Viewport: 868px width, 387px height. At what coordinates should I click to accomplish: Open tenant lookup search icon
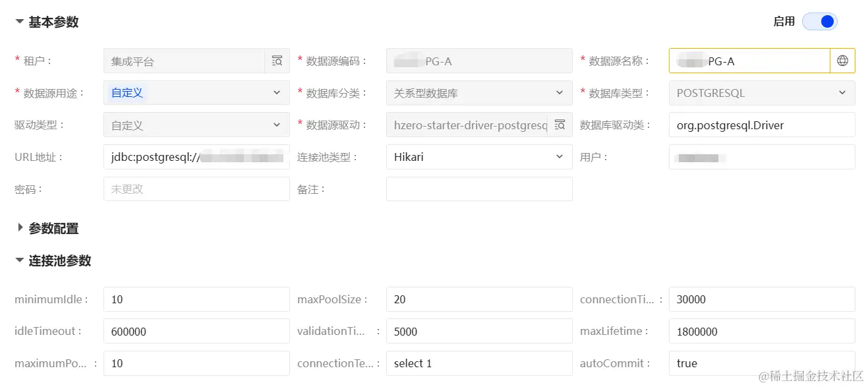(277, 61)
